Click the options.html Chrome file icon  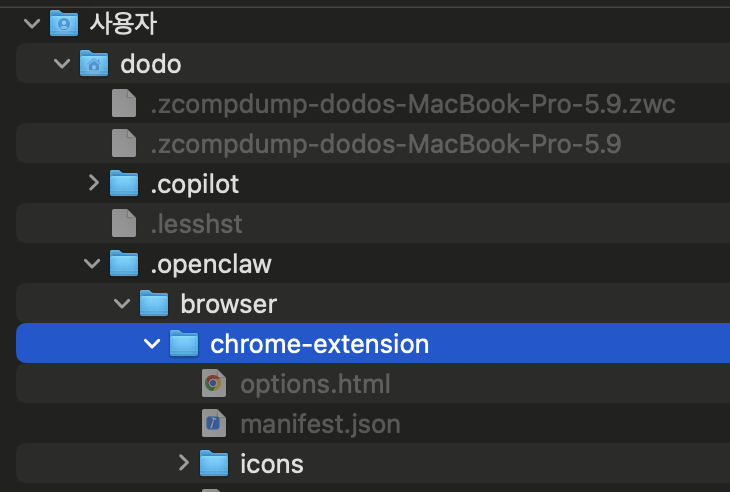tap(213, 383)
